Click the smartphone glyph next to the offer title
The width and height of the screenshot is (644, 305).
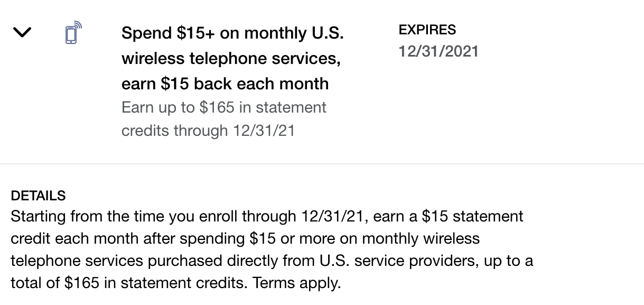coord(72,33)
